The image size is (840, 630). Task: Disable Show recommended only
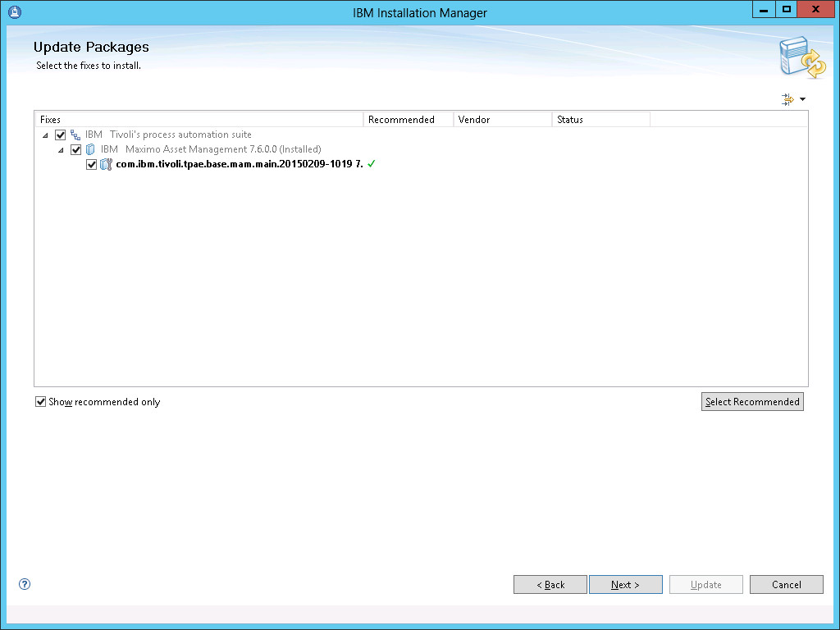click(41, 402)
